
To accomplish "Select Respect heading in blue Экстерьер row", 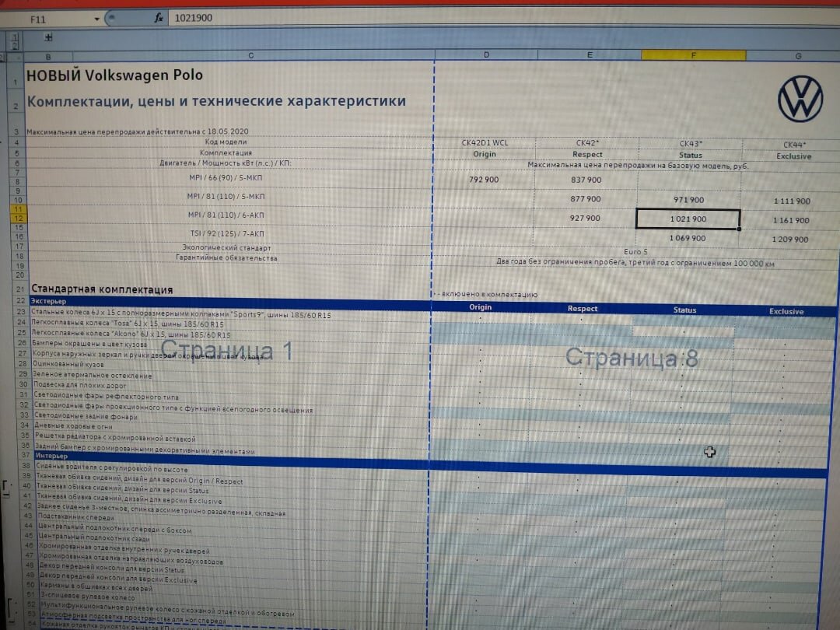I will [583, 309].
